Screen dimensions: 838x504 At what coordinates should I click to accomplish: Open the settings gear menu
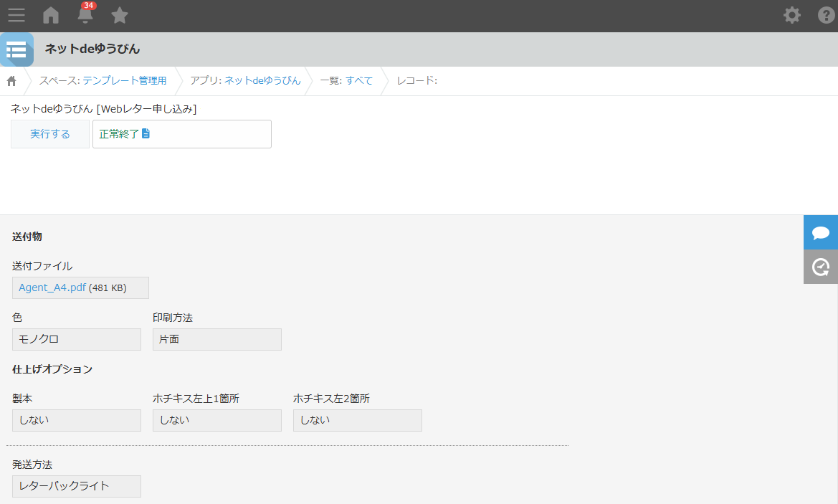[792, 15]
